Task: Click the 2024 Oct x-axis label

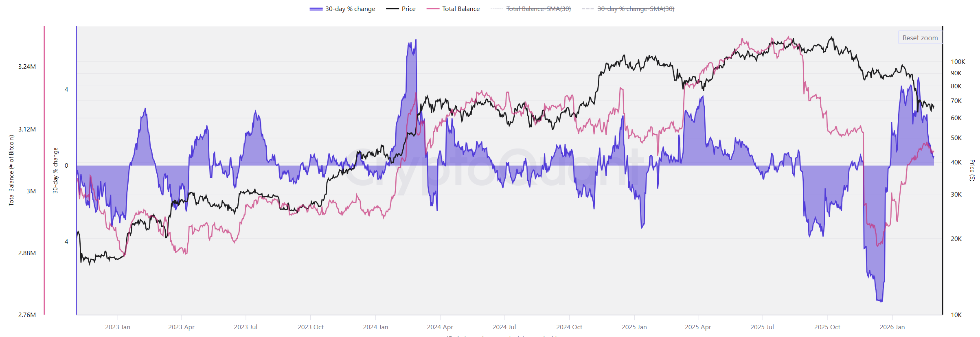Action: 569,327
